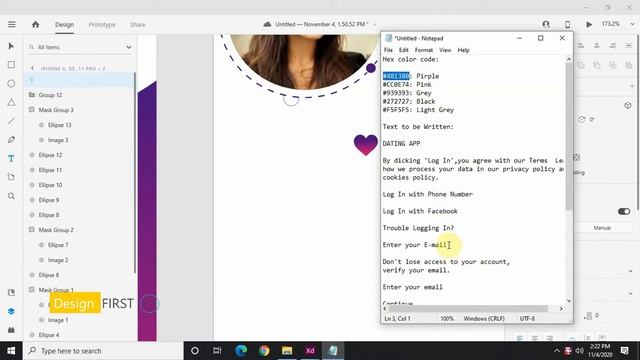Screen dimensions: 640x360
Task: Open Task View on the taskbar
Action: point(217,351)
